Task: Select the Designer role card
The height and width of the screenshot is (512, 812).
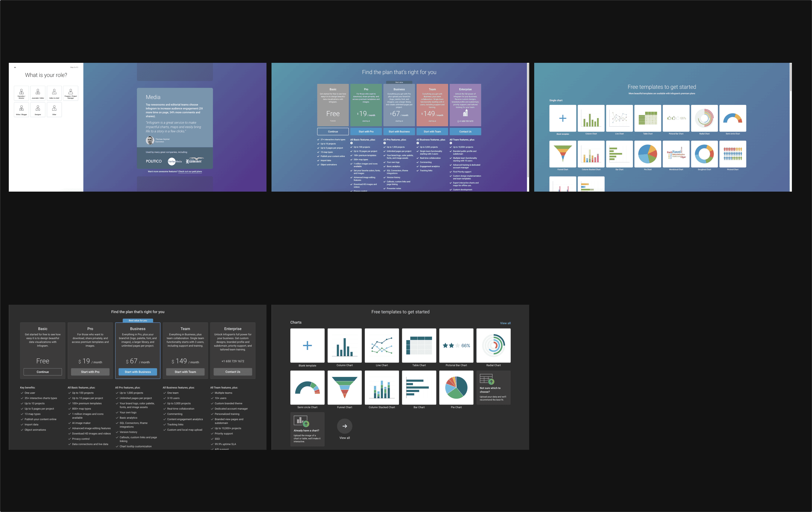Action: pyautogui.click(x=38, y=110)
